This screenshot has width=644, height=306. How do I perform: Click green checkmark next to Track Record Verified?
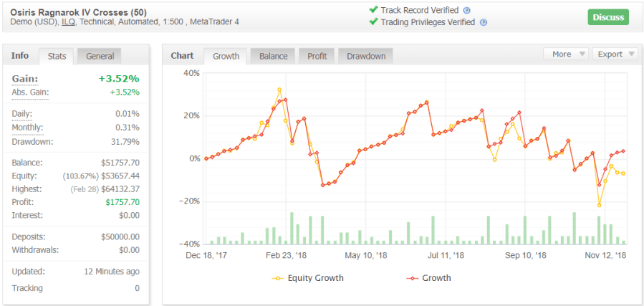373,10
